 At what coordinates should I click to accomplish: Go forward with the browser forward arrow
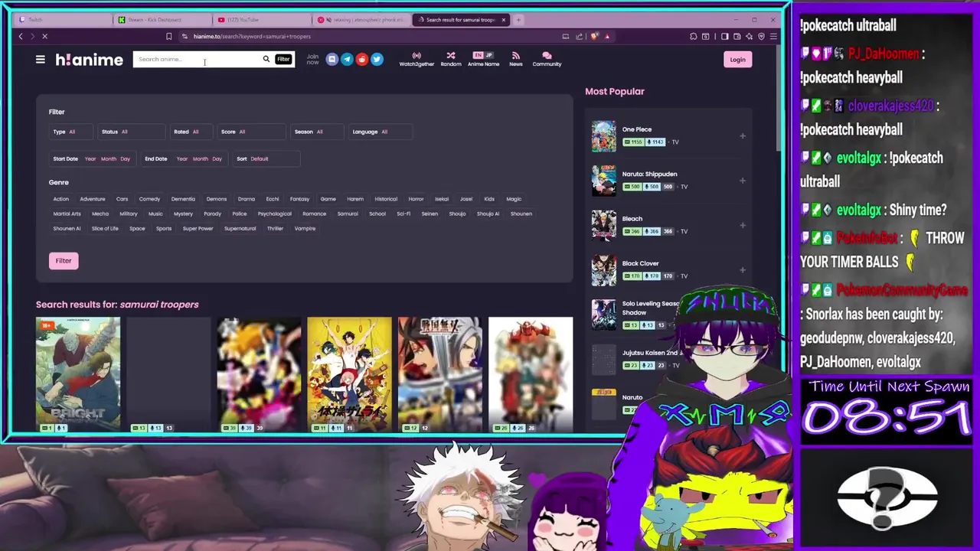tap(32, 36)
